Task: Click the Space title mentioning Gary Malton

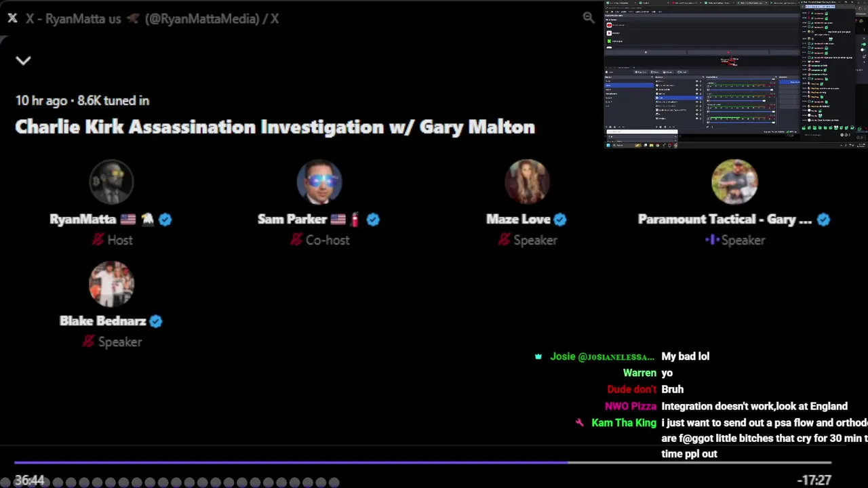Action: click(x=275, y=127)
